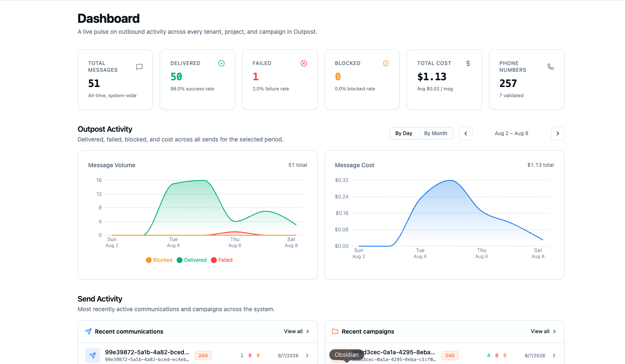The image size is (625, 364).
Task: Click the Obsidian tooltip label
Action: 347,355
